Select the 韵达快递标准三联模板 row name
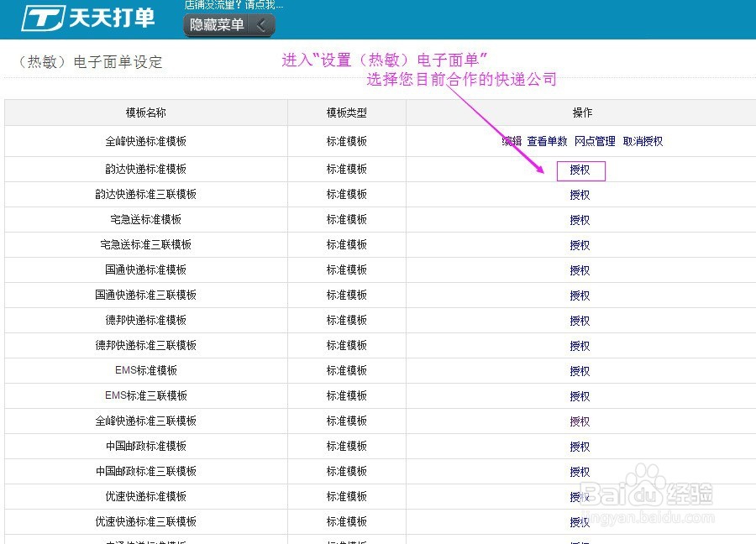This screenshot has width=756, height=544. pyautogui.click(x=145, y=194)
